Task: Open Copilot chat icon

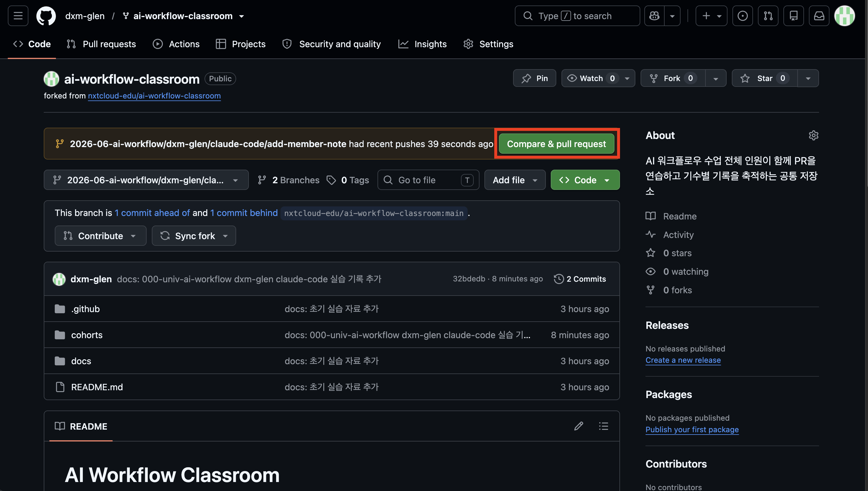Action: click(654, 16)
